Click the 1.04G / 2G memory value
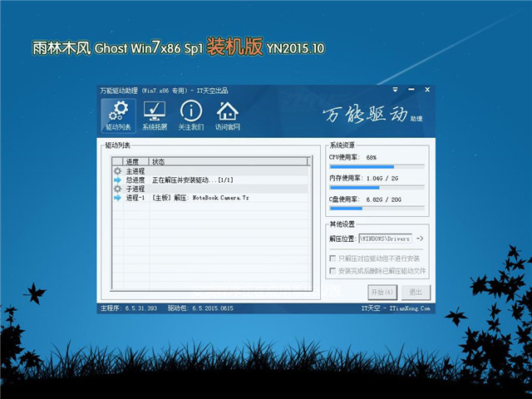The image size is (532, 399). coord(382,178)
